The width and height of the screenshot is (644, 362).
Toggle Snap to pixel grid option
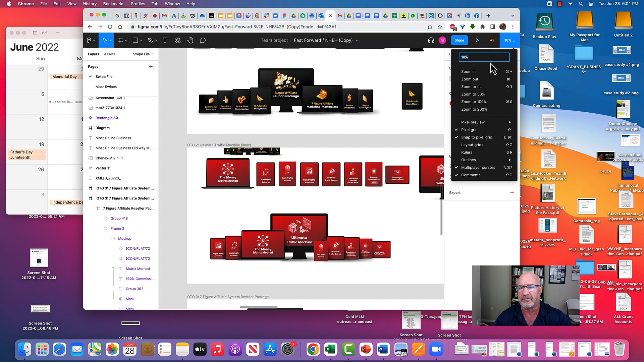click(484, 137)
